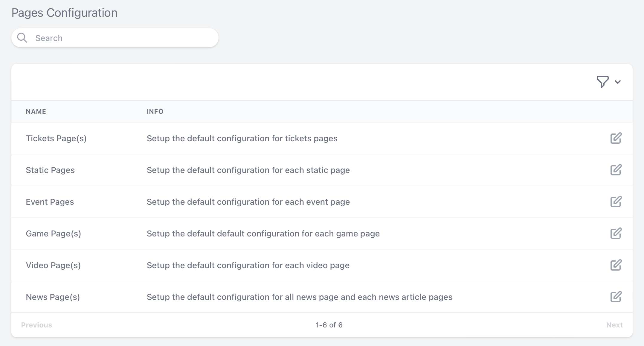This screenshot has width=644, height=346.
Task: Select the Static Pages name cell
Action: tap(50, 170)
